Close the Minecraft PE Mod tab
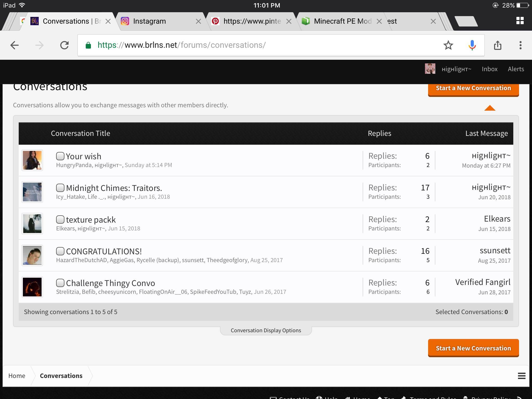This screenshot has width=532, height=399. point(379,21)
